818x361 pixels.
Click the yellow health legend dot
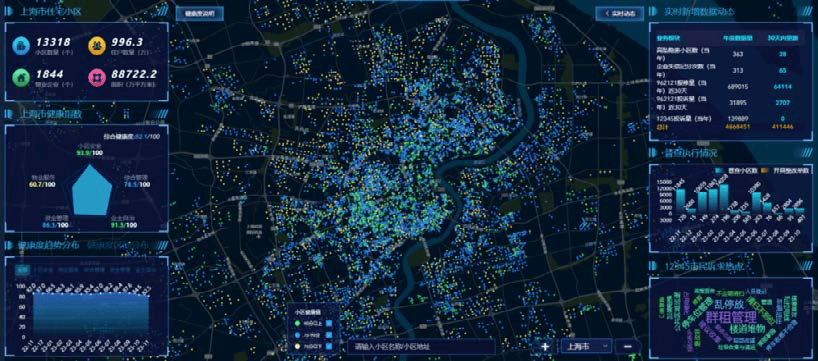297,346
